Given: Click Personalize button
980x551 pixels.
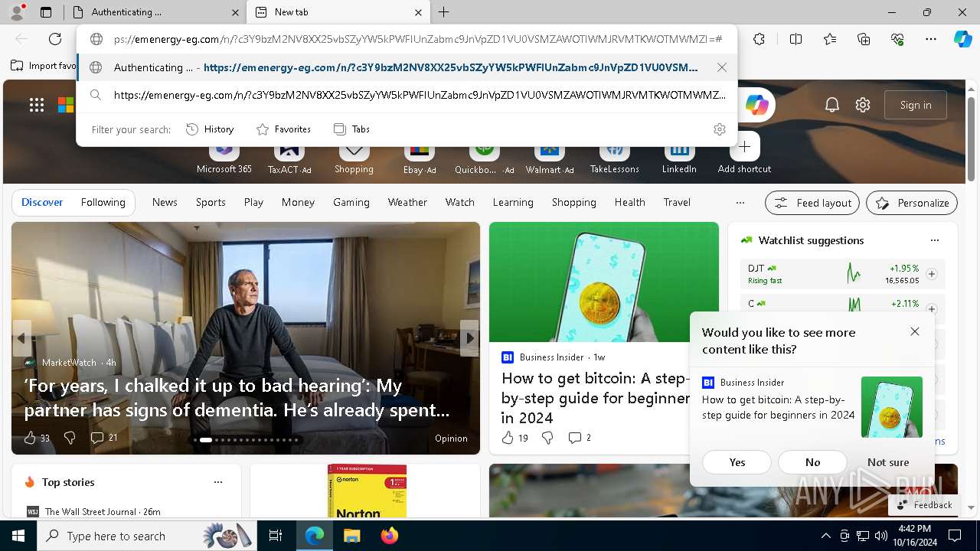Looking at the screenshot, I should coord(912,203).
